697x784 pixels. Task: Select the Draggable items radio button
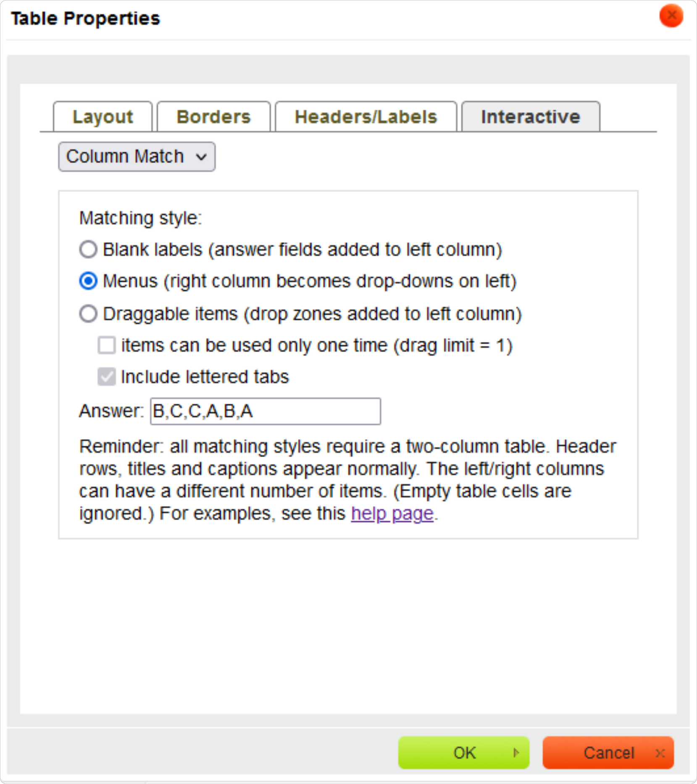88,313
